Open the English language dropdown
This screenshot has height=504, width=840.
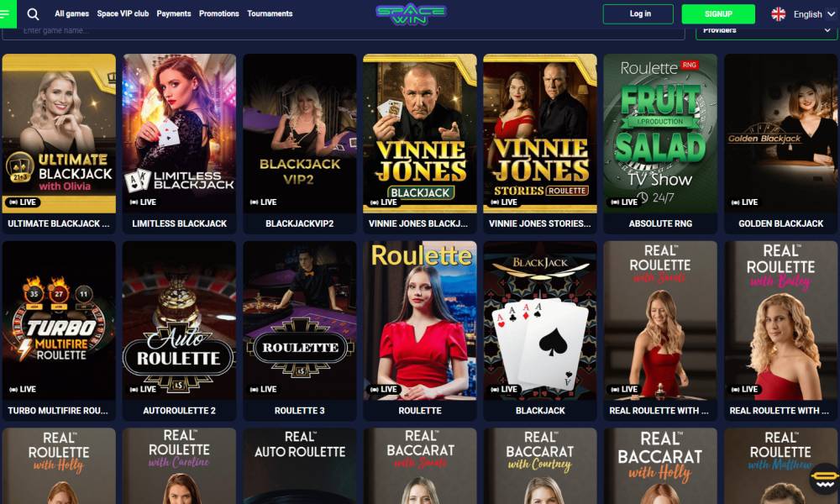(803, 14)
